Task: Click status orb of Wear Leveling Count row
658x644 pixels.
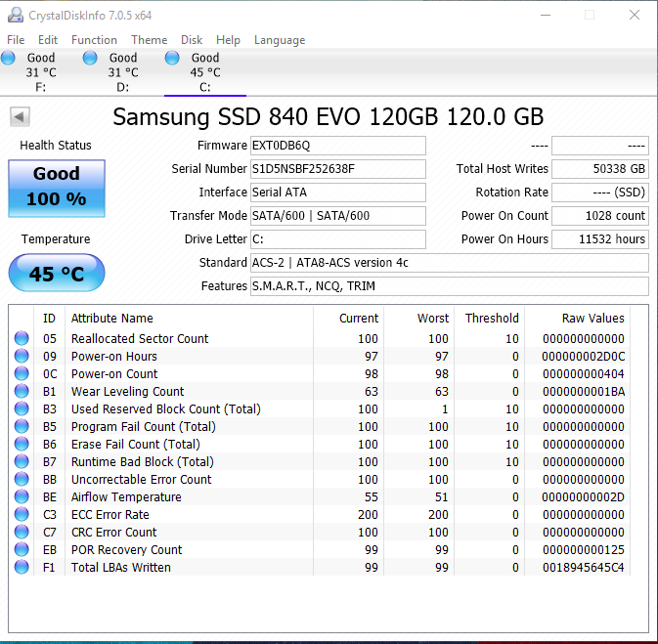Action: tap(22, 391)
